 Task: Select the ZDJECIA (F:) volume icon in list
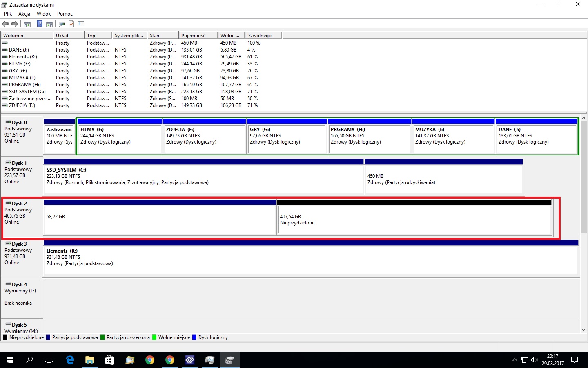click(5, 105)
